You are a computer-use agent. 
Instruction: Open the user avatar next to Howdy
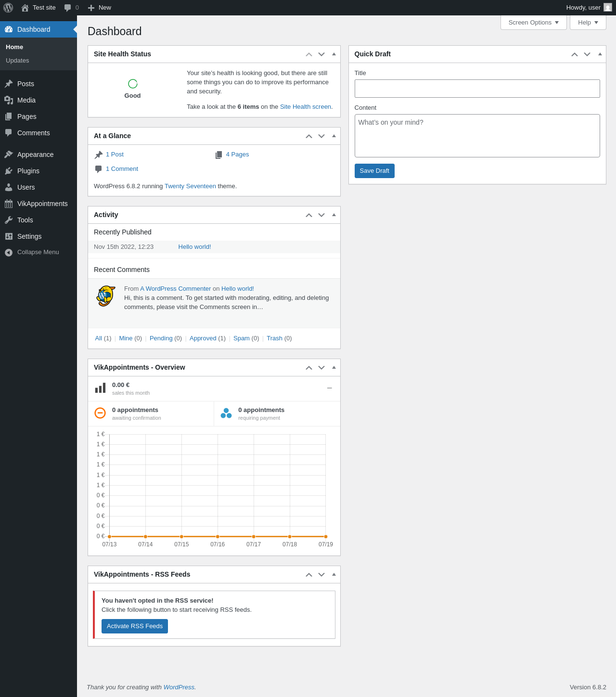click(608, 8)
